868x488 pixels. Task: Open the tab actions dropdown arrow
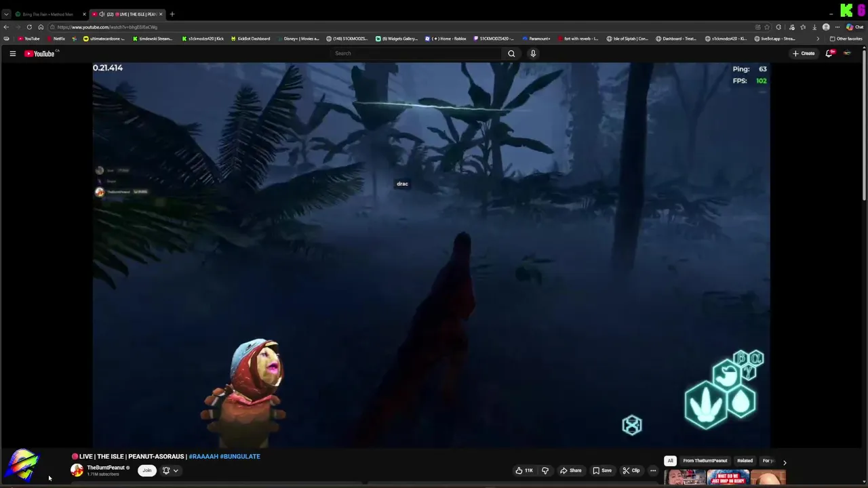(6, 14)
